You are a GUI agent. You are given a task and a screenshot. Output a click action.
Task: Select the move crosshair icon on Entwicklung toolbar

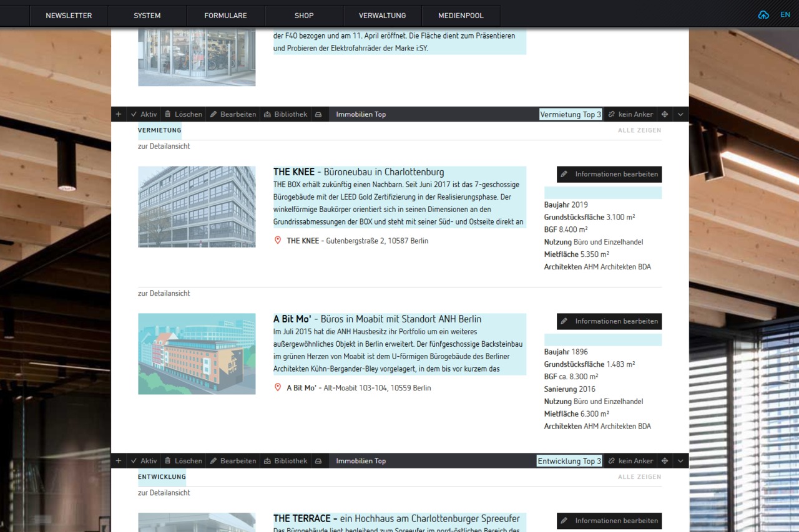pos(665,461)
